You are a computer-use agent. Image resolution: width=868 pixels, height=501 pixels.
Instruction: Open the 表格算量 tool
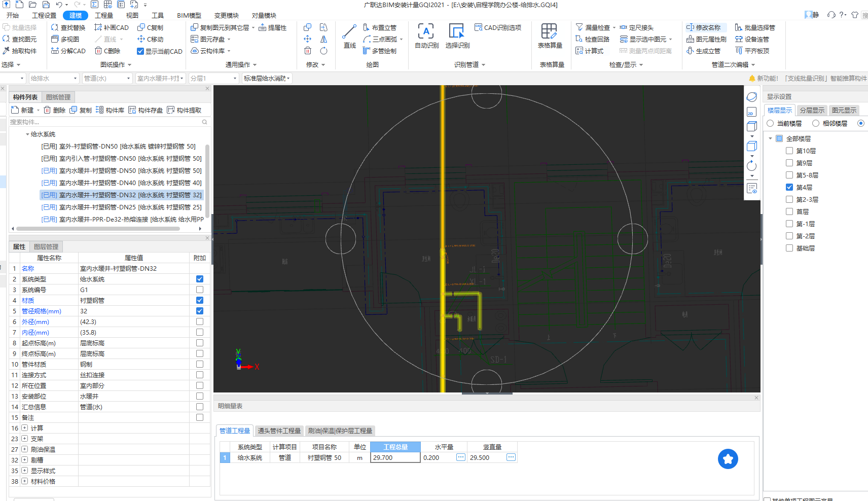coord(550,36)
